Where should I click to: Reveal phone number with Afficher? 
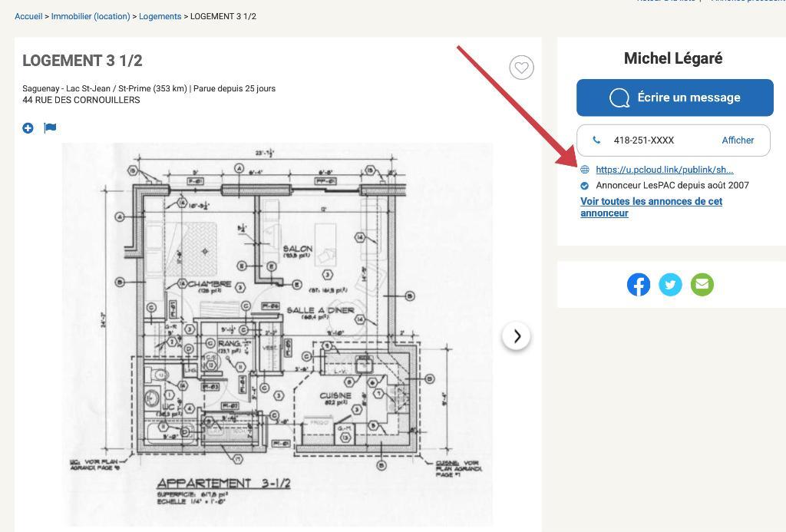(x=738, y=140)
